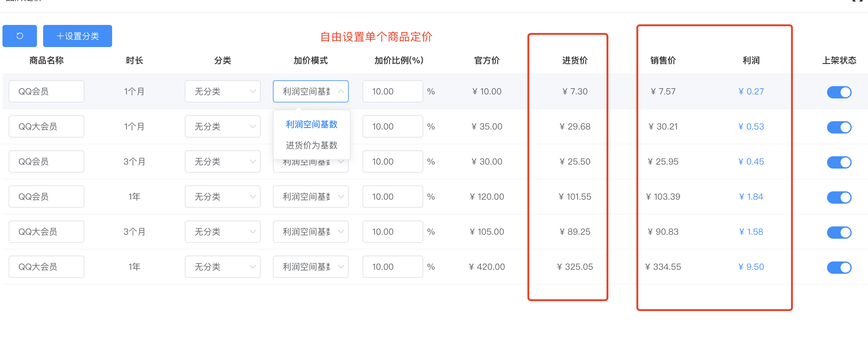This screenshot has width=868, height=355.
Task: Click product name field in QQ大会员 3个月 row
Action: 47,231
